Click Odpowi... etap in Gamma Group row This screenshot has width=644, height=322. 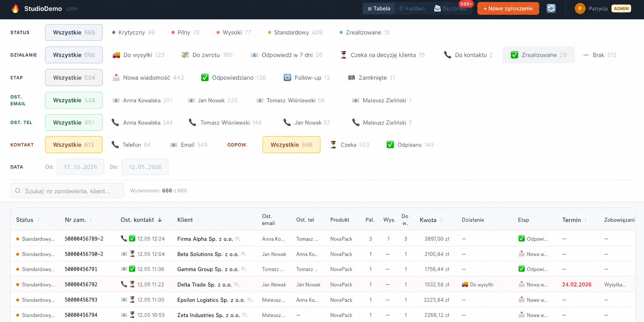pos(533,269)
